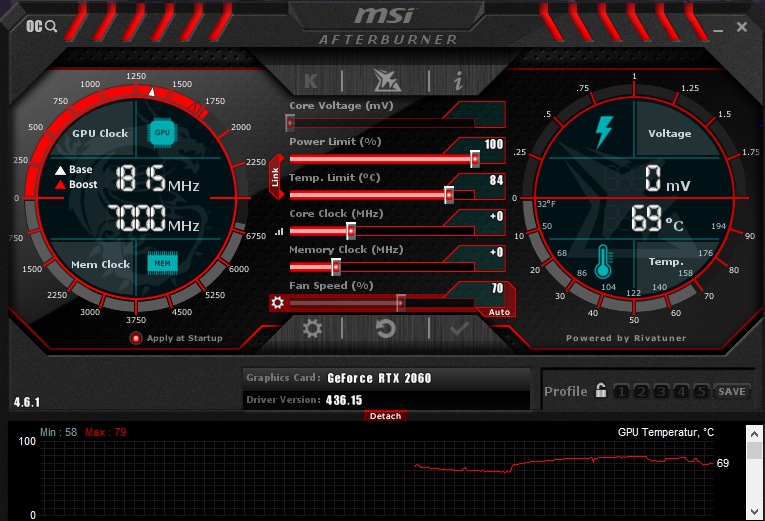765x521 pixels.
Task: Click the Powered by Rivatuner text
Action: pyautogui.click(x=626, y=338)
